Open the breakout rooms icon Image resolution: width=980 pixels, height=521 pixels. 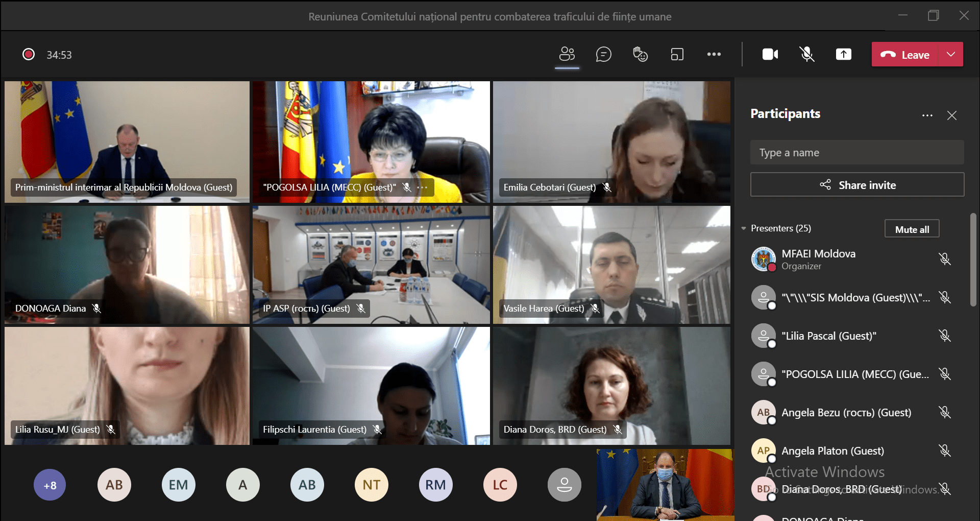tap(677, 54)
